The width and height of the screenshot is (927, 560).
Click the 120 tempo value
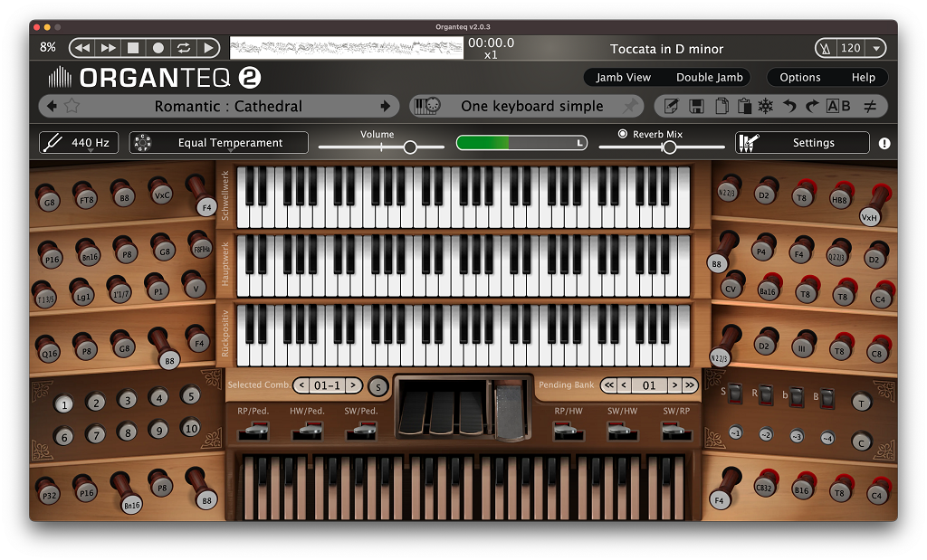tap(851, 48)
